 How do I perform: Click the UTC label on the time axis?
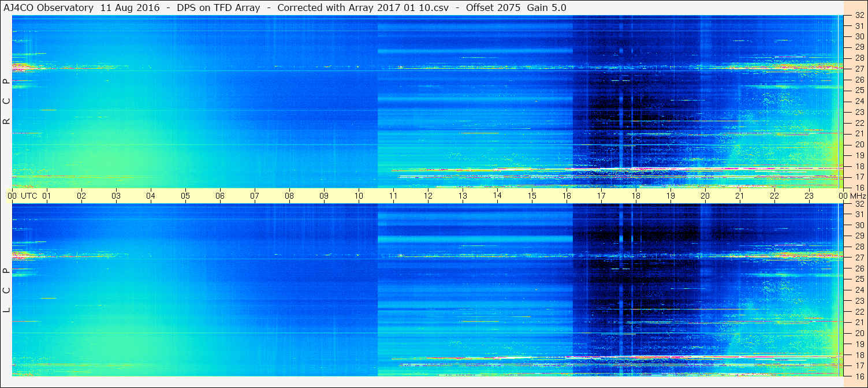pos(29,196)
